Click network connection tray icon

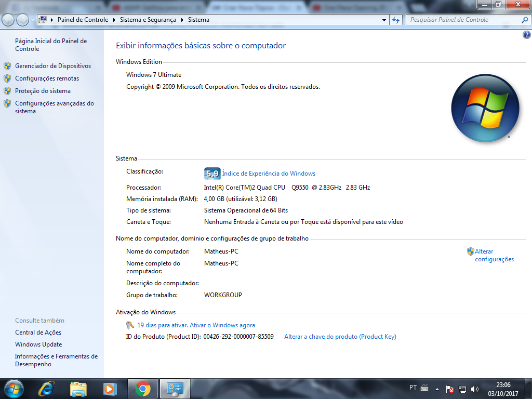tap(462, 389)
